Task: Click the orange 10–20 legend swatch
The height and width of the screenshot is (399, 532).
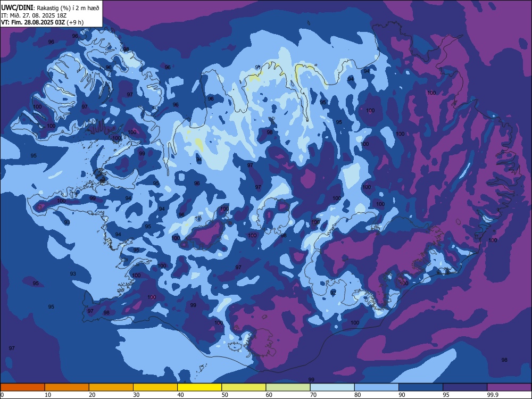Action: (67, 387)
